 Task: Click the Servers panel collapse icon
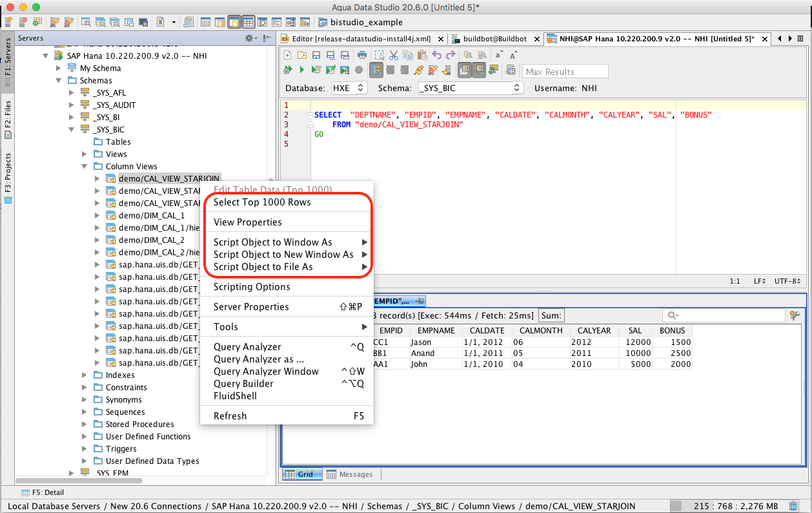pyautogui.click(x=267, y=38)
